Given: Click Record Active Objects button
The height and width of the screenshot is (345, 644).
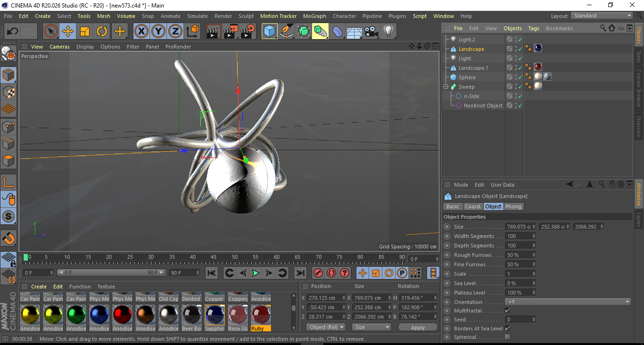Looking at the screenshot, I should [318, 273].
